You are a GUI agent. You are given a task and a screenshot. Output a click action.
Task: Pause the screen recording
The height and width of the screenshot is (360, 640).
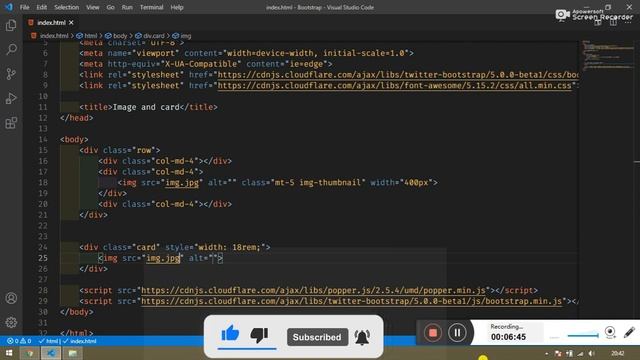(457, 333)
